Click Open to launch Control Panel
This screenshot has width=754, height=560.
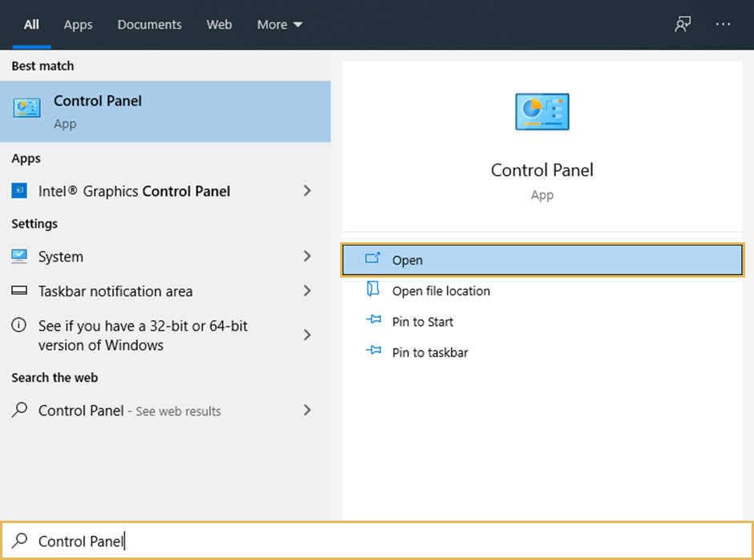pos(542,260)
